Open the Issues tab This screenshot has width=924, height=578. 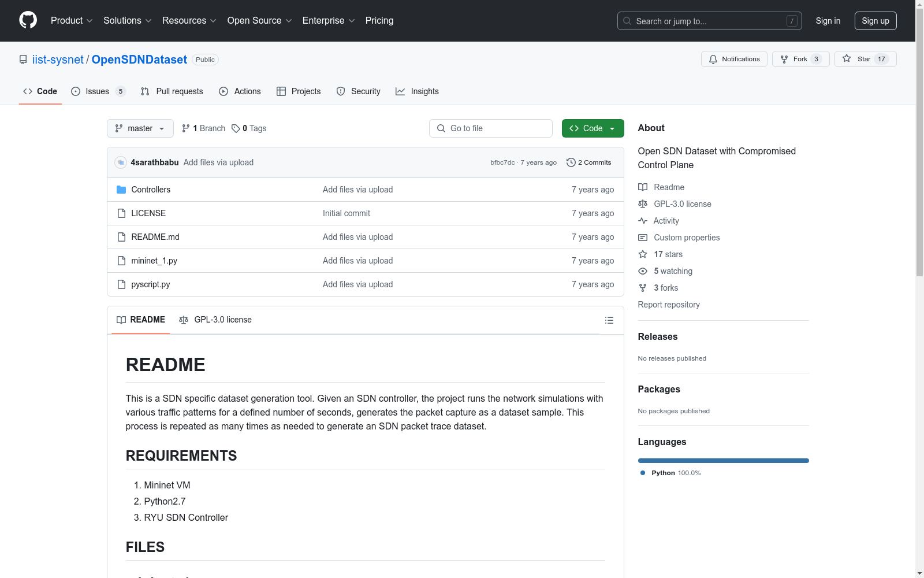(x=98, y=91)
